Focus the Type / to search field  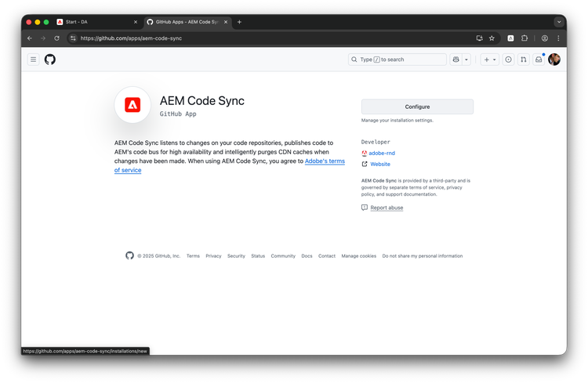pyautogui.click(x=397, y=60)
